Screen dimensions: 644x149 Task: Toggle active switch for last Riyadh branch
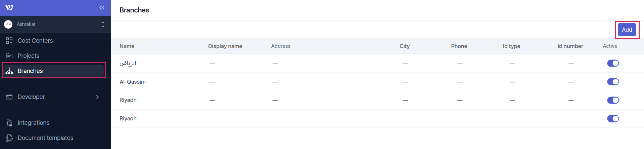613,118
